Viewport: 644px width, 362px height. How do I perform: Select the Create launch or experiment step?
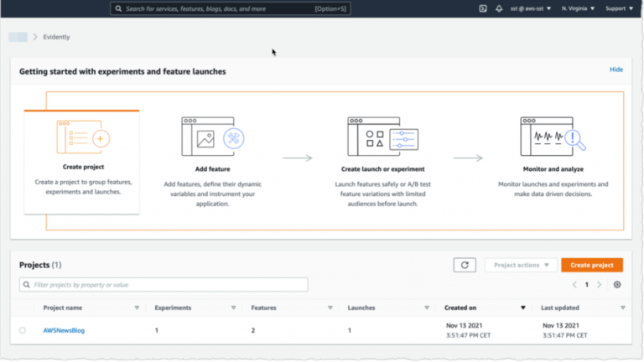(382, 169)
